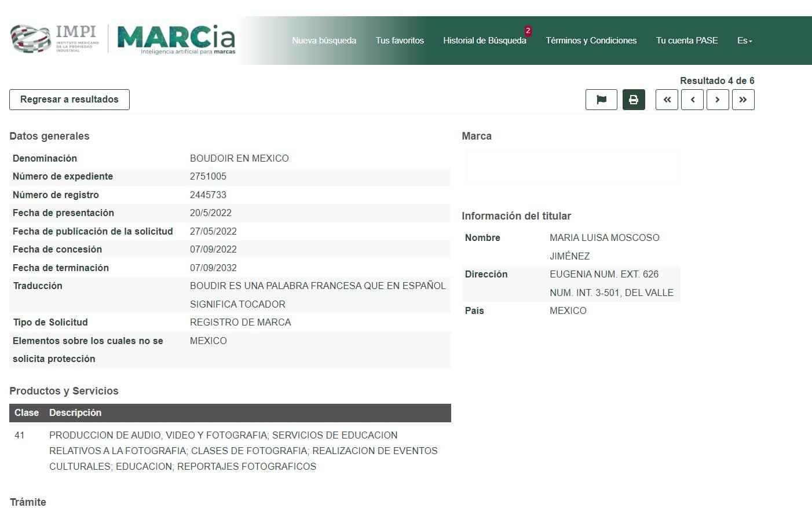Click Fecha de concesión label
Viewport: 812px width, 508px height.
pyautogui.click(x=57, y=249)
